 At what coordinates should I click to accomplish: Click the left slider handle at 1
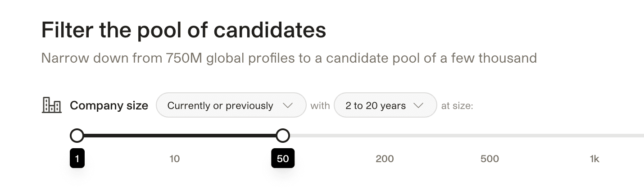point(77,135)
